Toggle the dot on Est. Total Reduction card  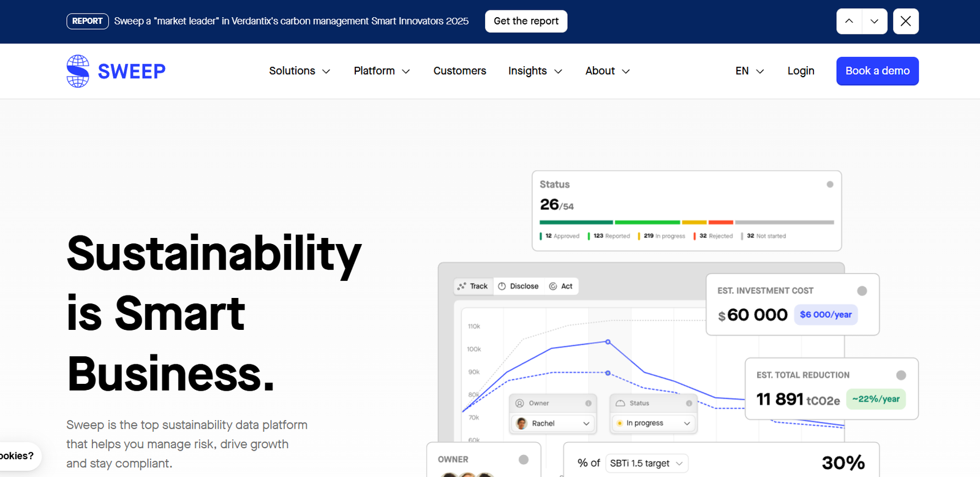tap(901, 375)
